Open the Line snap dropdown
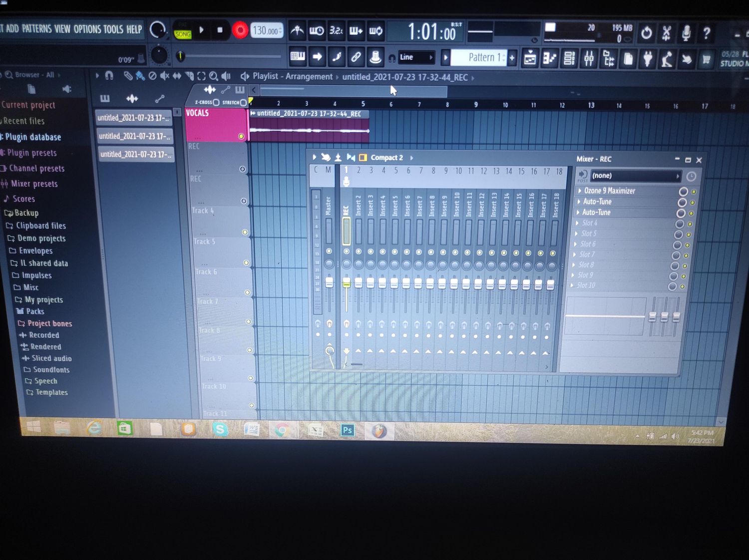This screenshot has width=749, height=560. (x=416, y=57)
